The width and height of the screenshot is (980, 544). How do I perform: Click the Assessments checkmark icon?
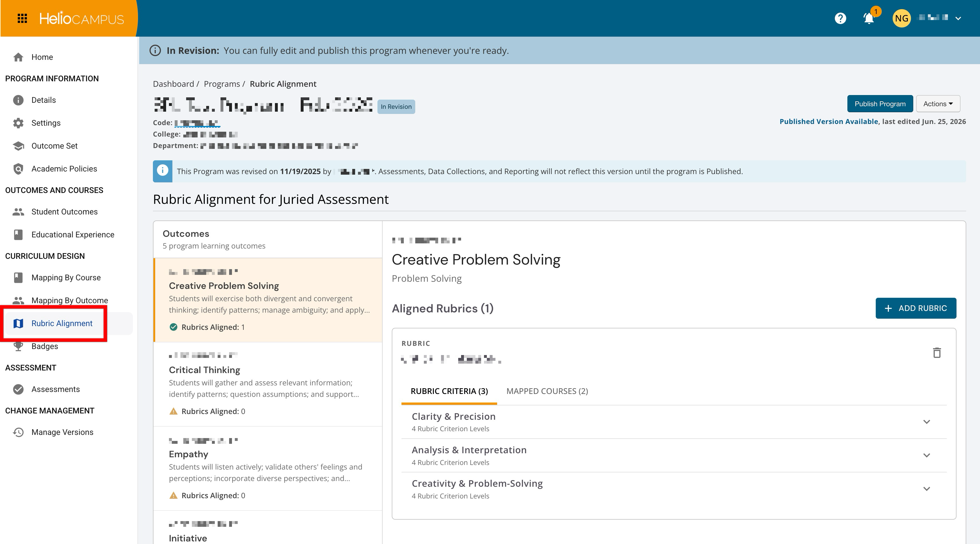tap(18, 389)
